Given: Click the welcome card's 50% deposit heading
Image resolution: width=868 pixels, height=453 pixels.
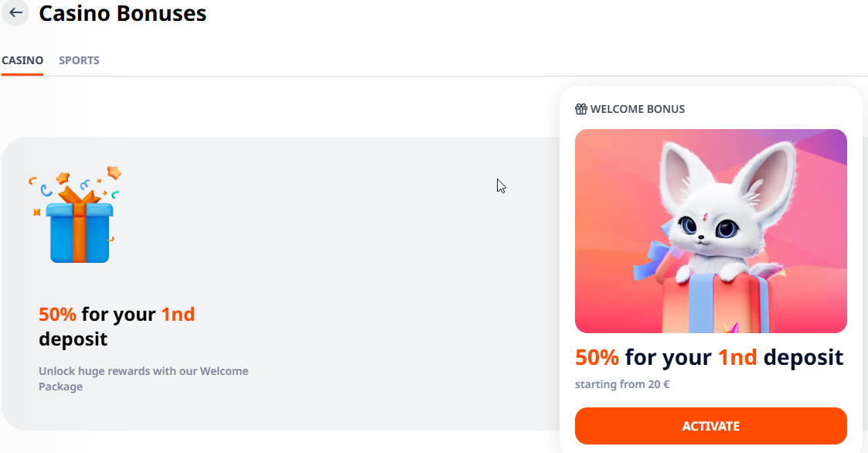Looking at the screenshot, I should (709, 357).
